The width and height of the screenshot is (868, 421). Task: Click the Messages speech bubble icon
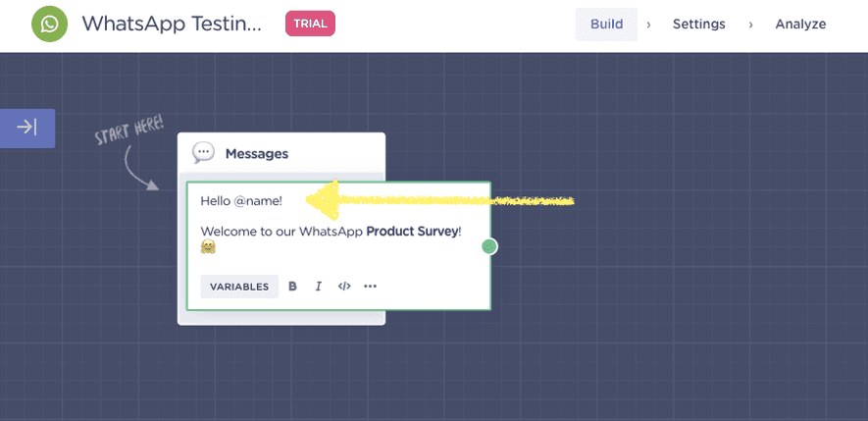203,153
